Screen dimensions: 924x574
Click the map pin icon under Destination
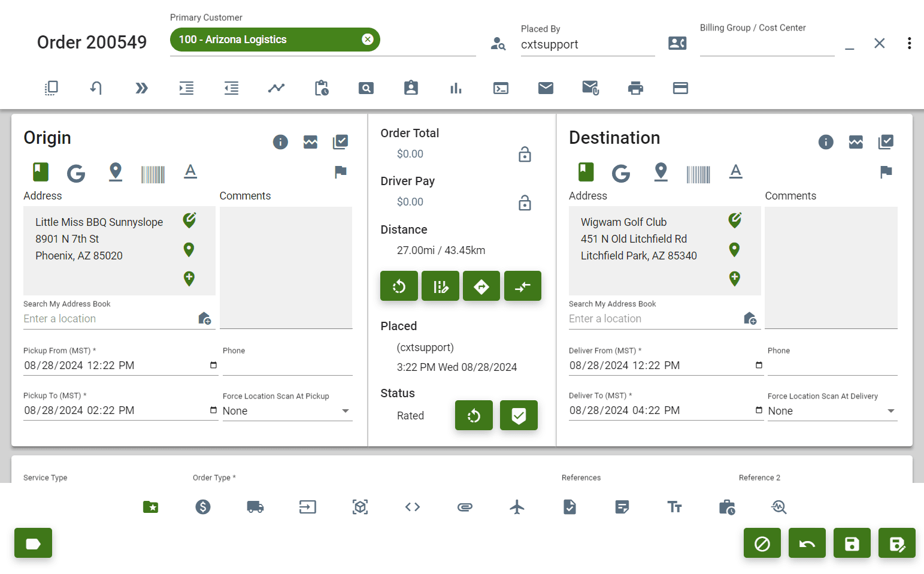pos(661,172)
